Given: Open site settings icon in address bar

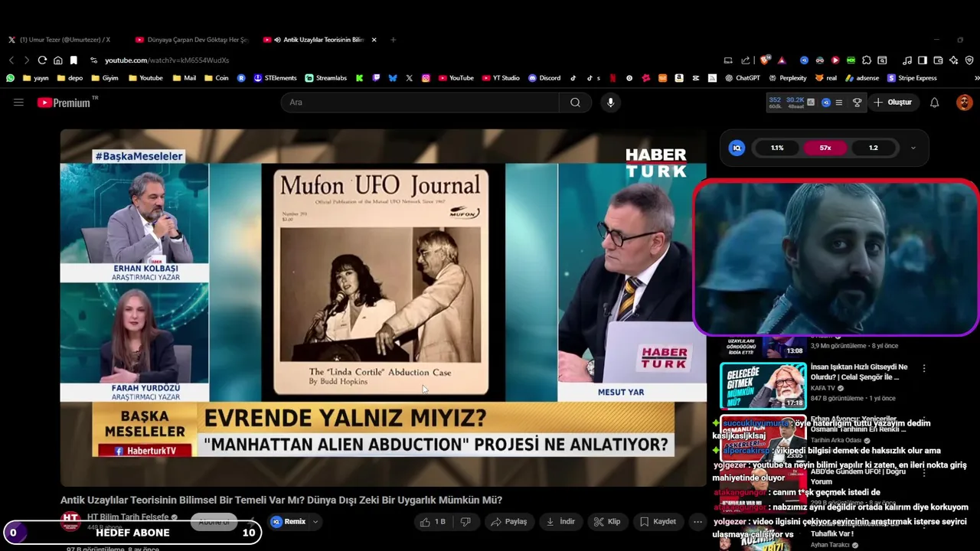Looking at the screenshot, I should pos(93,60).
